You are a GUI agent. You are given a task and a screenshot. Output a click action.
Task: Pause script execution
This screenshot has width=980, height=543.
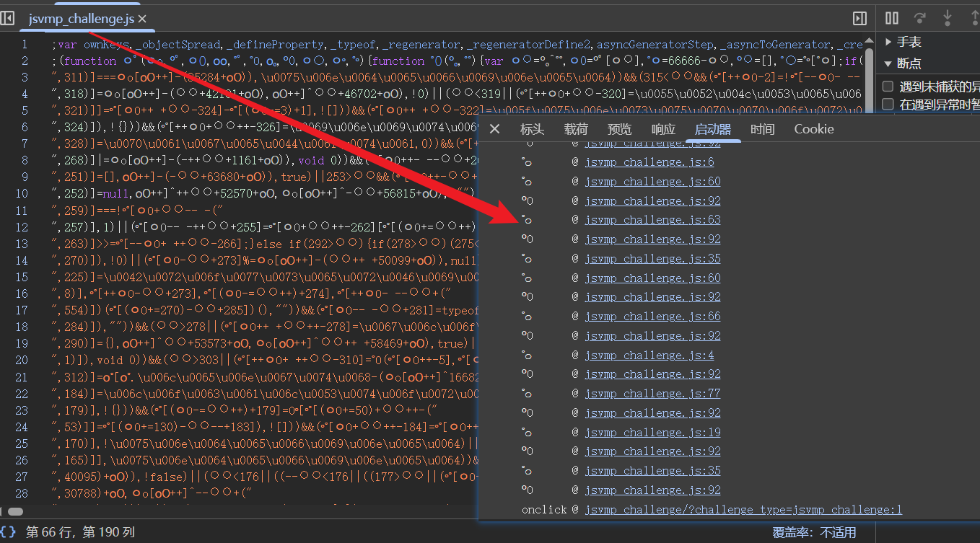pyautogui.click(x=892, y=18)
